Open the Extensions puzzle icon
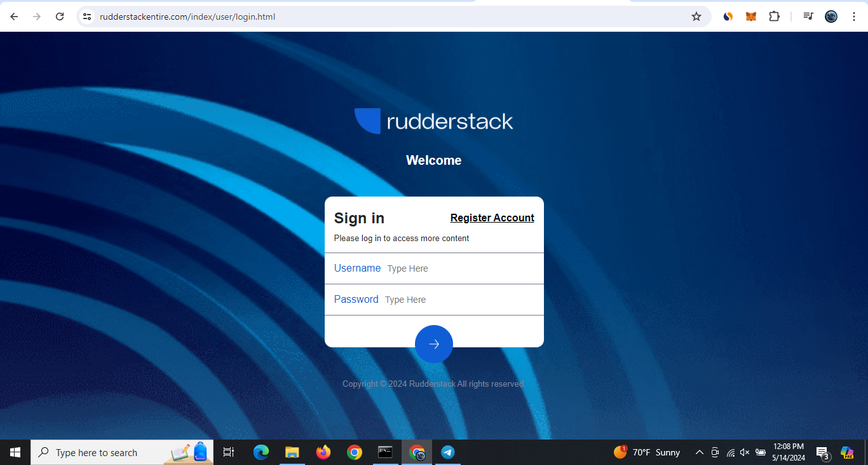The height and width of the screenshot is (465, 868). point(774,17)
